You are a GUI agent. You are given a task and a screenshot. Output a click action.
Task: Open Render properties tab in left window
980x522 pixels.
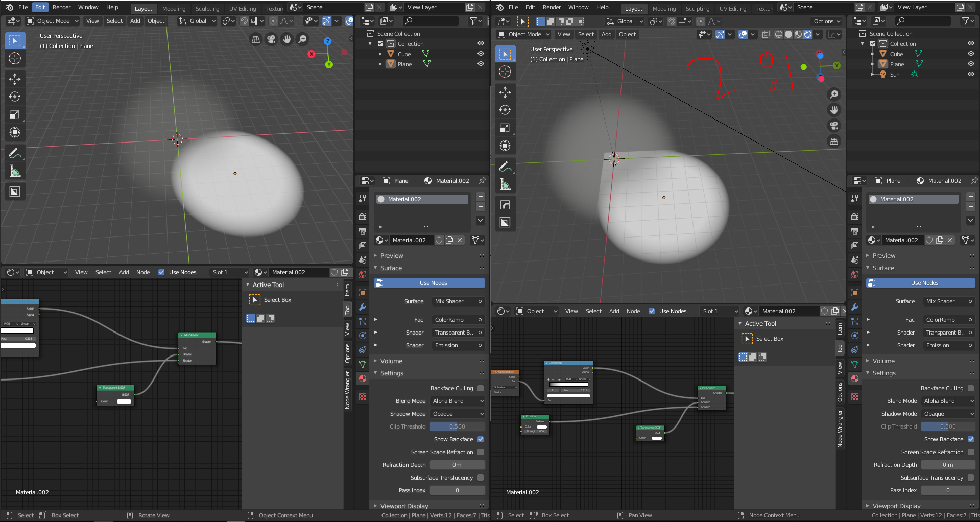363,217
